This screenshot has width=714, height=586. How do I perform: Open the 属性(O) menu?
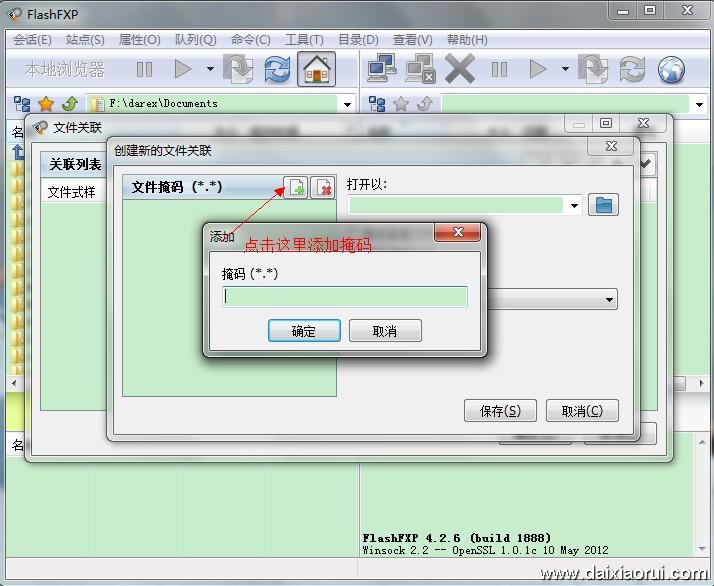pyautogui.click(x=139, y=40)
